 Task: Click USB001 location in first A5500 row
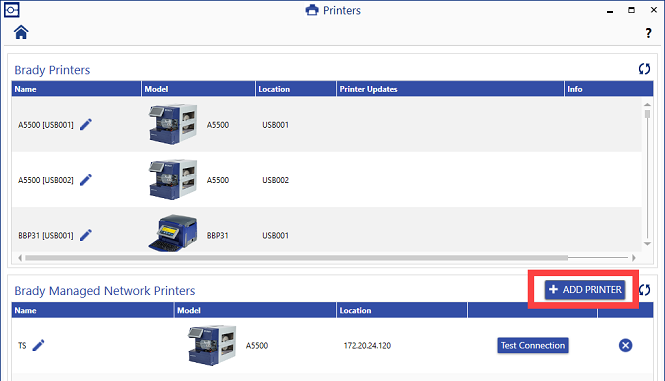point(275,125)
